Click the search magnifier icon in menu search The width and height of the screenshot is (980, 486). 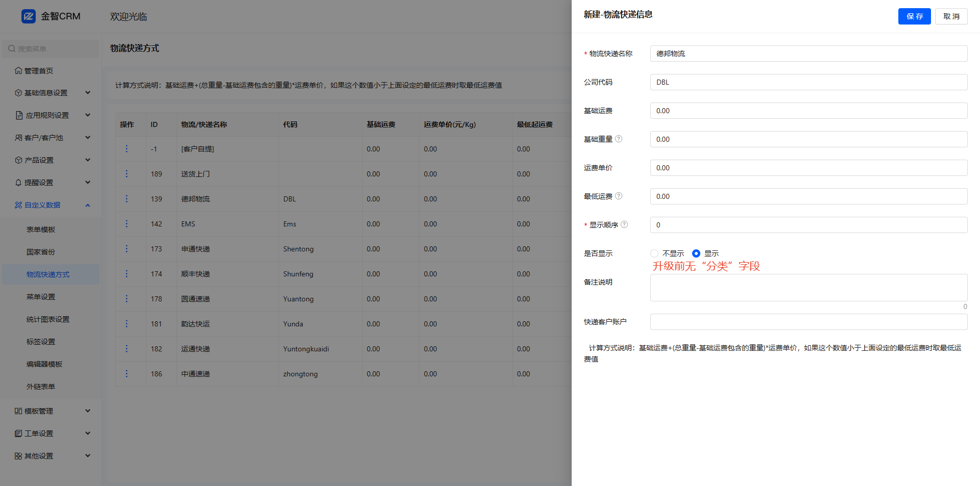pyautogui.click(x=12, y=49)
